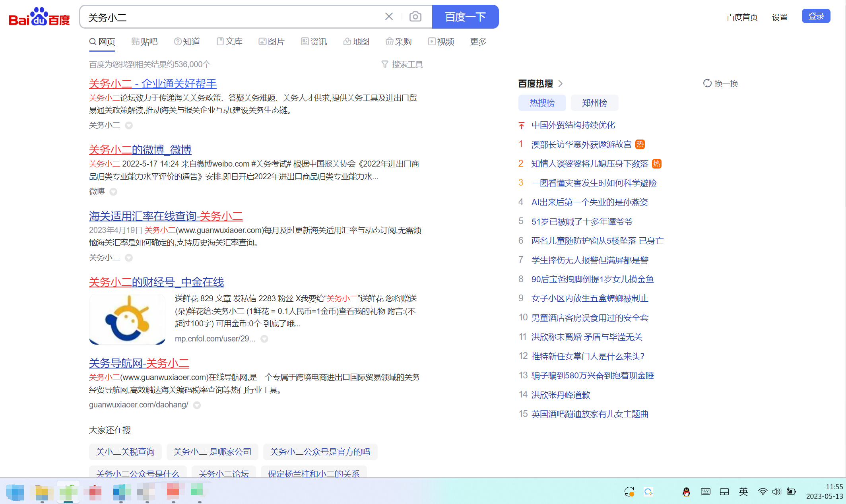Click the Windows Start button in taskbar
This screenshot has height=504, width=846.
click(15, 492)
